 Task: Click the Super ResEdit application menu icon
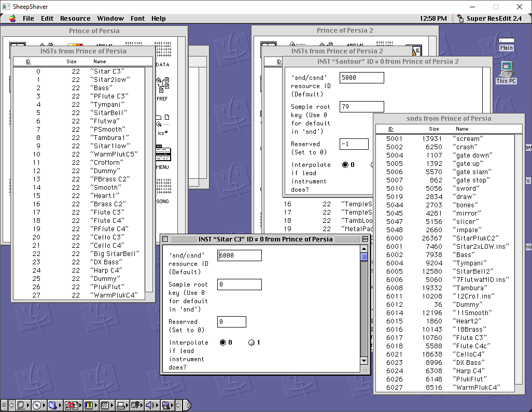coord(460,18)
